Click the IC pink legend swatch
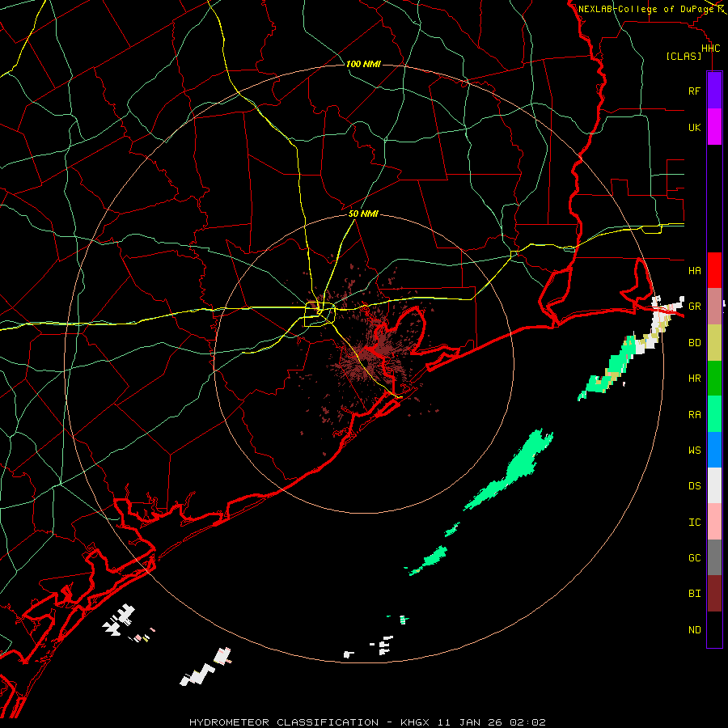Image resolution: width=728 pixels, height=728 pixels. [714, 522]
